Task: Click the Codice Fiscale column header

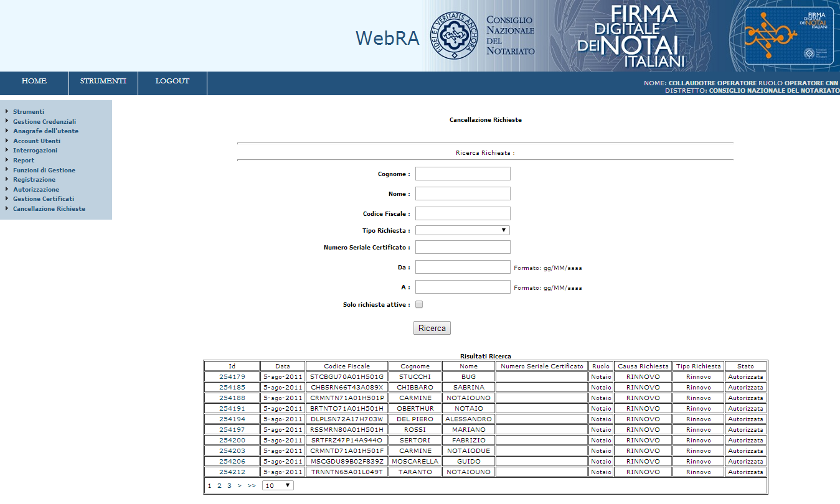Action: point(347,366)
